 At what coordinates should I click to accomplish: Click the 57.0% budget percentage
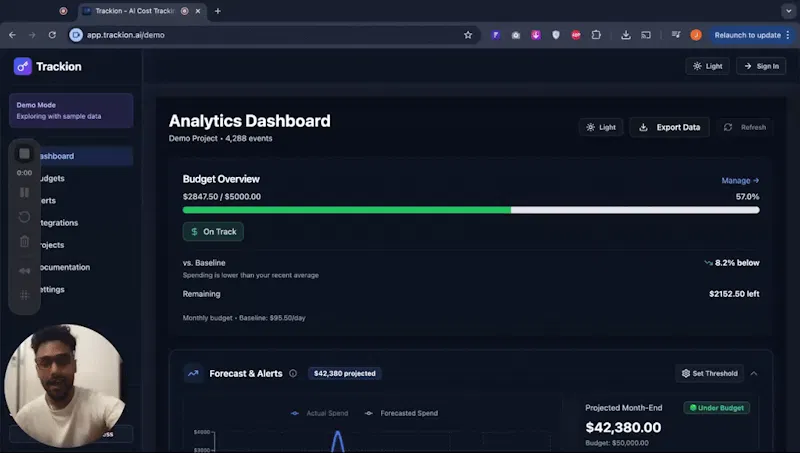pos(747,196)
